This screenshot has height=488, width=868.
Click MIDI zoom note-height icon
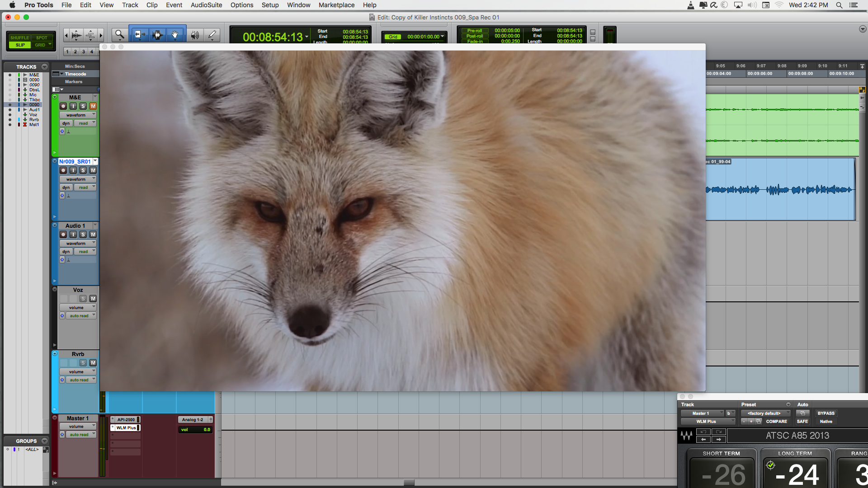click(90, 35)
